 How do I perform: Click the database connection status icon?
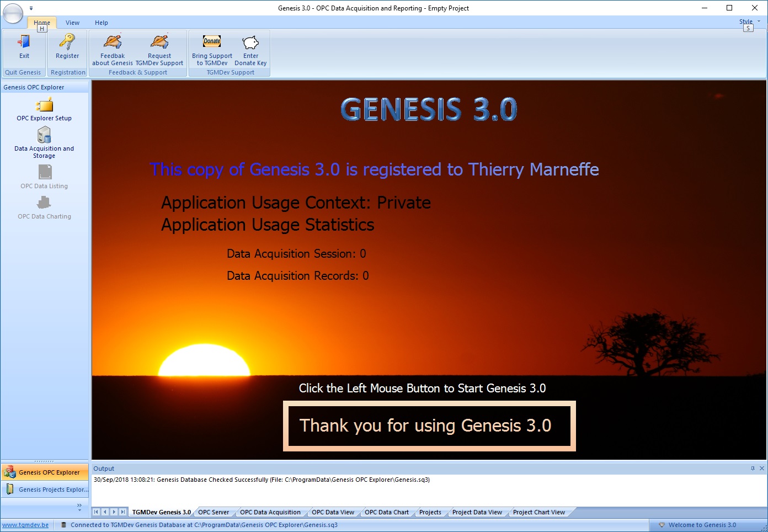(x=64, y=525)
